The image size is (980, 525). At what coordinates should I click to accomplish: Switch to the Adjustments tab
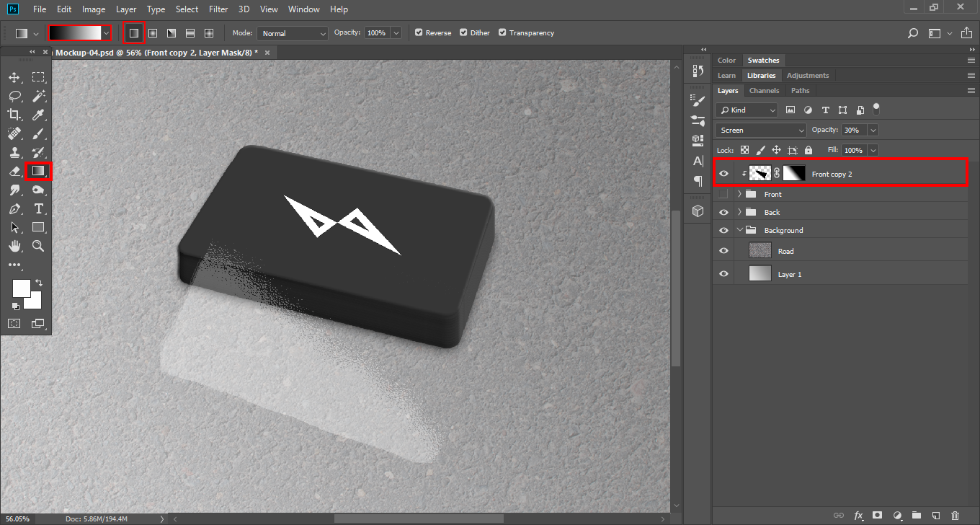click(x=808, y=75)
